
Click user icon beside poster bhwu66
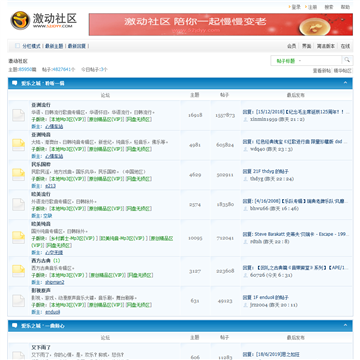246,208
